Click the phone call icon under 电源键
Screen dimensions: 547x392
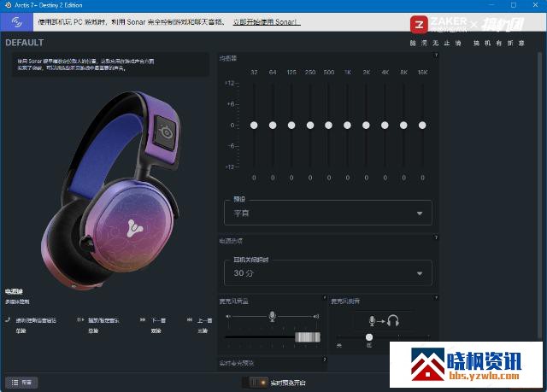click(8, 319)
